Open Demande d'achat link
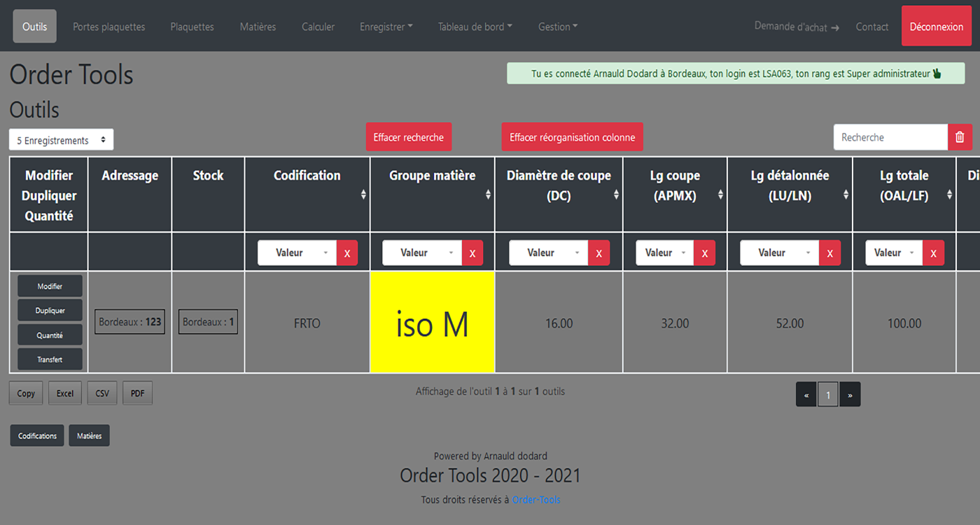Image resolution: width=980 pixels, height=525 pixels. coord(797,27)
